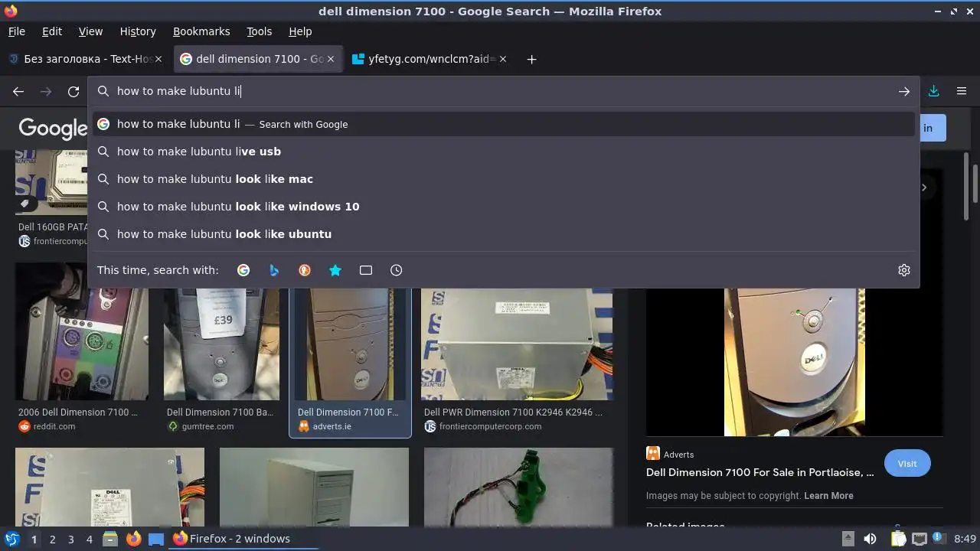
Task: Switch to workspace 2
Action: [52, 539]
